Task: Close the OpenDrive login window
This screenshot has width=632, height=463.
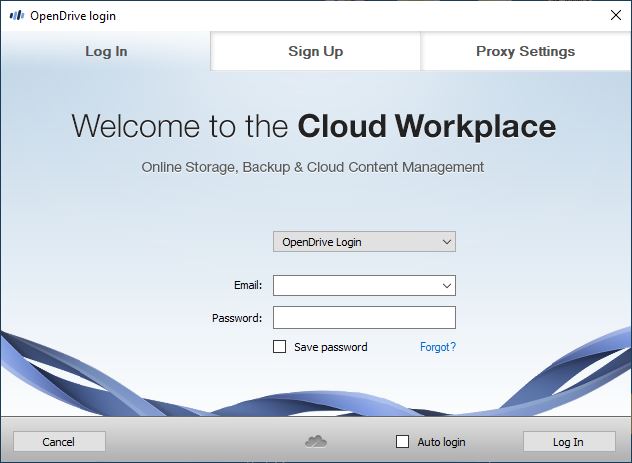Action: (616, 15)
